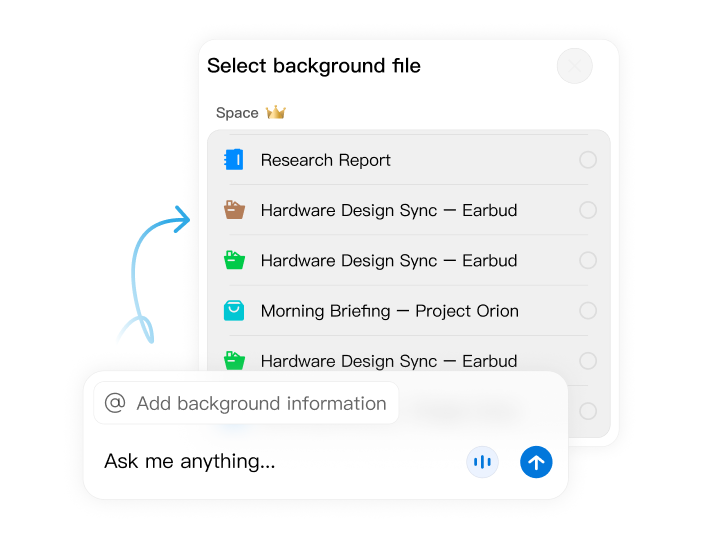The width and height of the screenshot is (710, 536).
Task: Close the Select background file dialog
Action: point(574,67)
